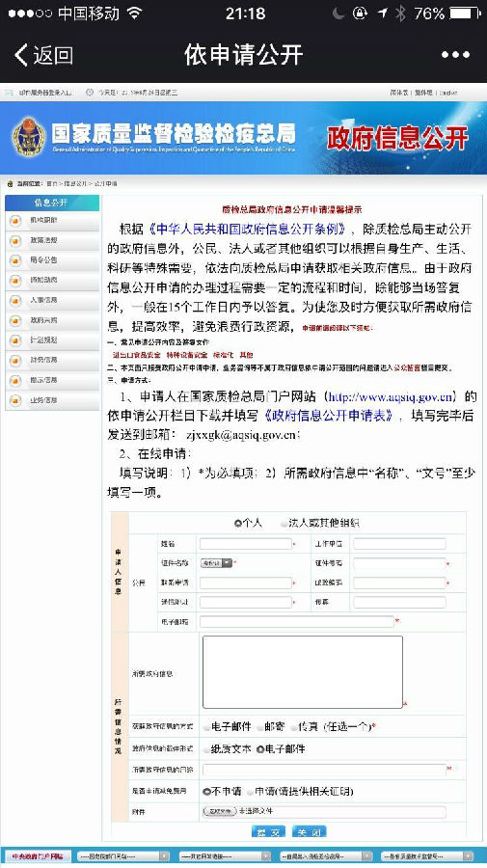Open the 证件名称 ID type dropdown

tap(216, 563)
